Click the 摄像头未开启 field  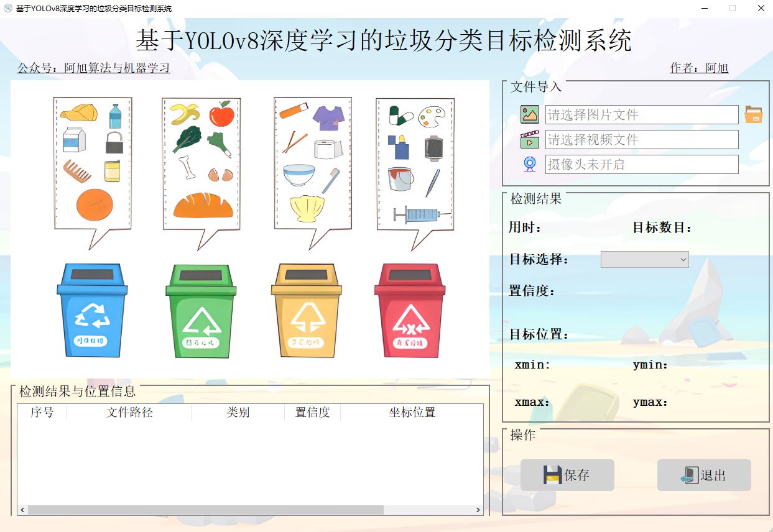tap(642, 165)
